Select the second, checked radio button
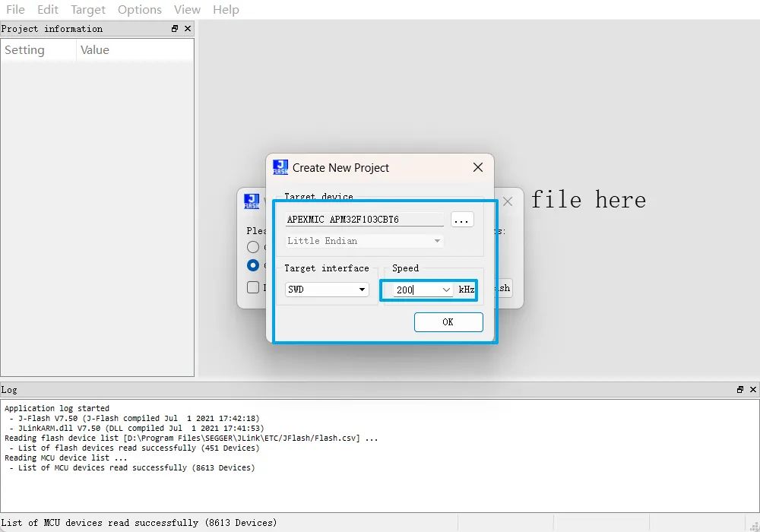This screenshot has width=760, height=532. pos(253,265)
